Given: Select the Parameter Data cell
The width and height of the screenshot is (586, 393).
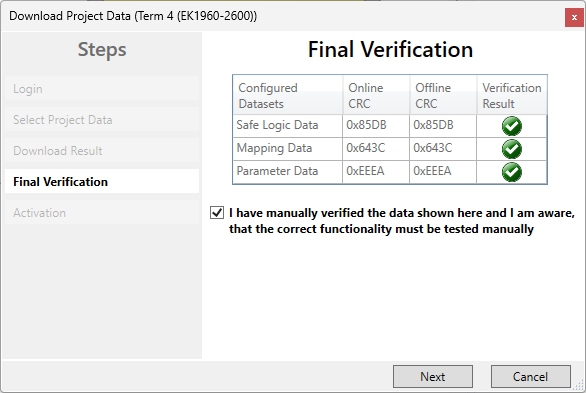Looking at the screenshot, I should coord(287,172).
